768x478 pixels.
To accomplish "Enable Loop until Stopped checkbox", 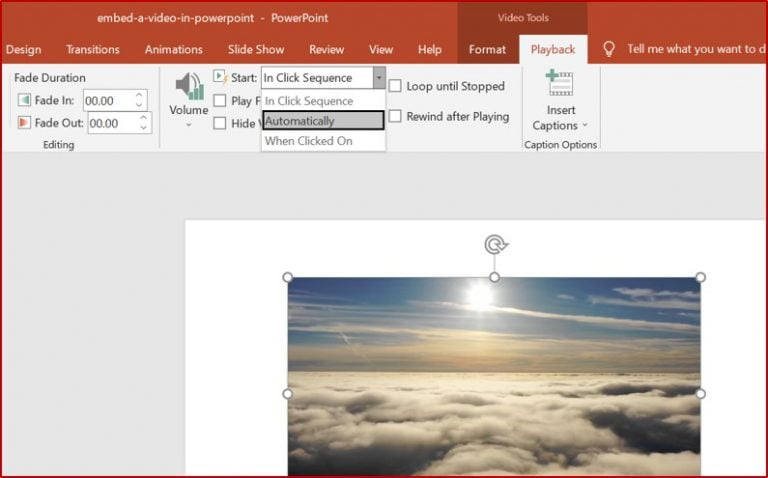I will [x=396, y=87].
